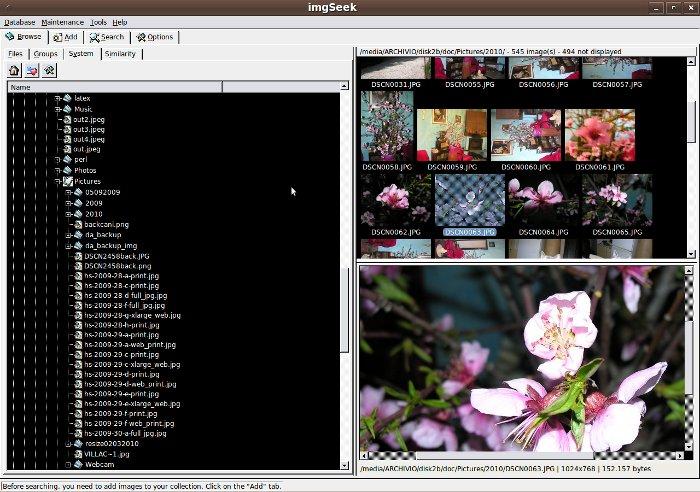Click the Music folder icon
Image resolution: width=700 pixels, height=492 pixels.
[x=67, y=109]
